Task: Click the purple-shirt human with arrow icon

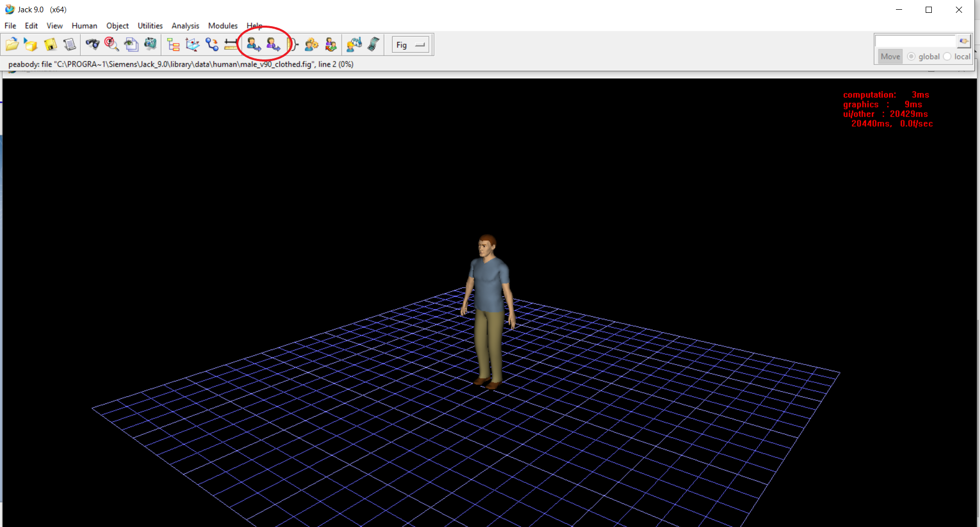Action: [273, 45]
